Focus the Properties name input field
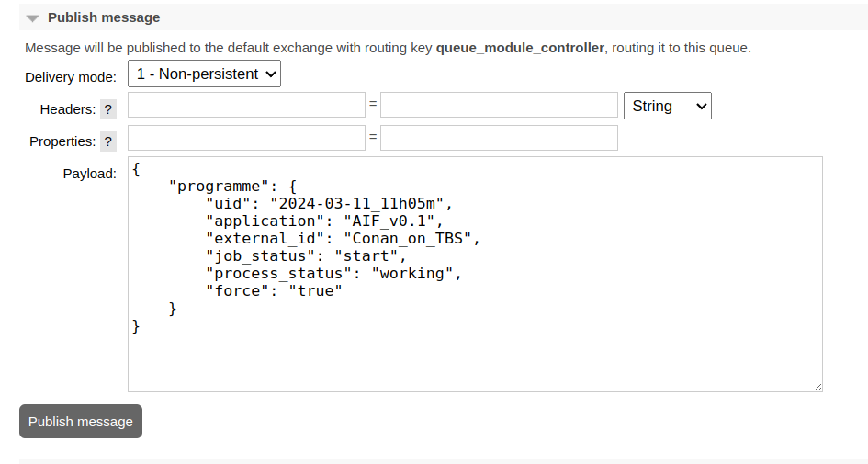 (x=246, y=138)
